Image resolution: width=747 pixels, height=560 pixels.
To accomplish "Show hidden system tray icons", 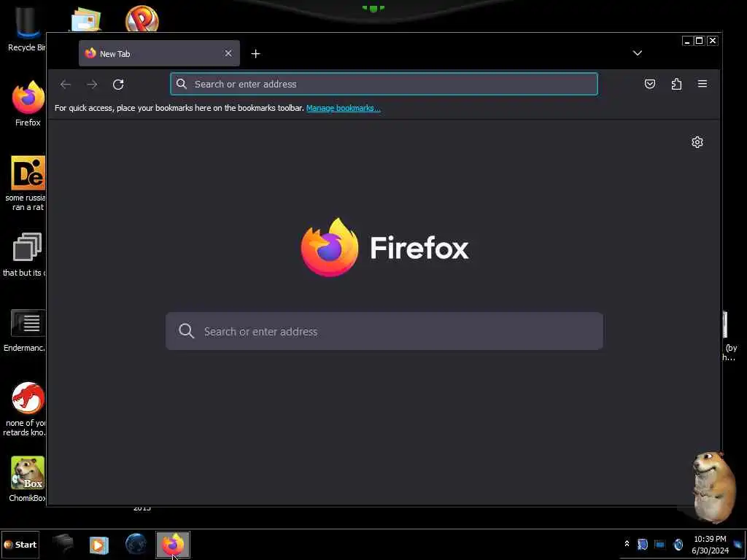I will 627,543.
